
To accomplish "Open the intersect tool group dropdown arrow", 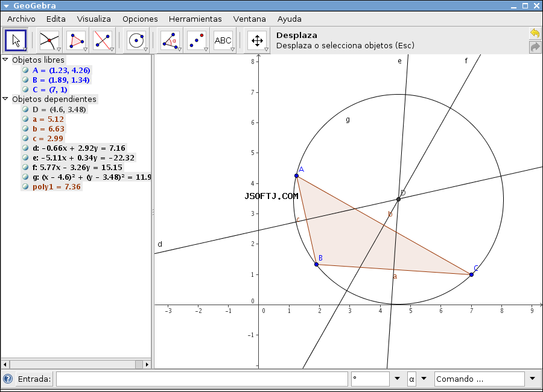I will tap(59, 49).
